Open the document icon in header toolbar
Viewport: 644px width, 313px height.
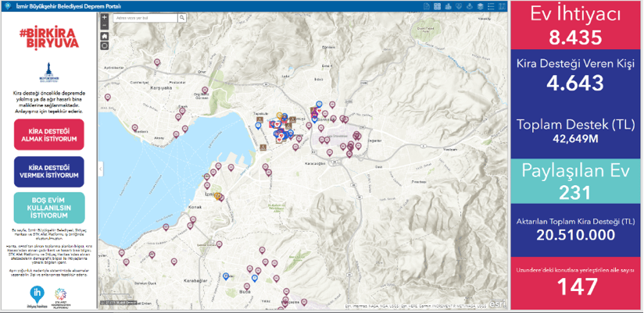(x=427, y=6)
